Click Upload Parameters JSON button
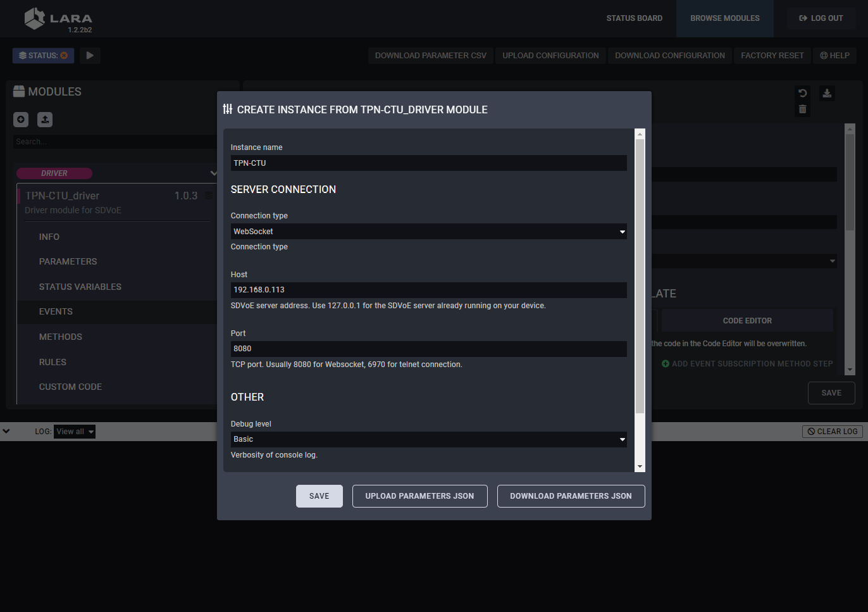The image size is (868, 612). click(419, 496)
